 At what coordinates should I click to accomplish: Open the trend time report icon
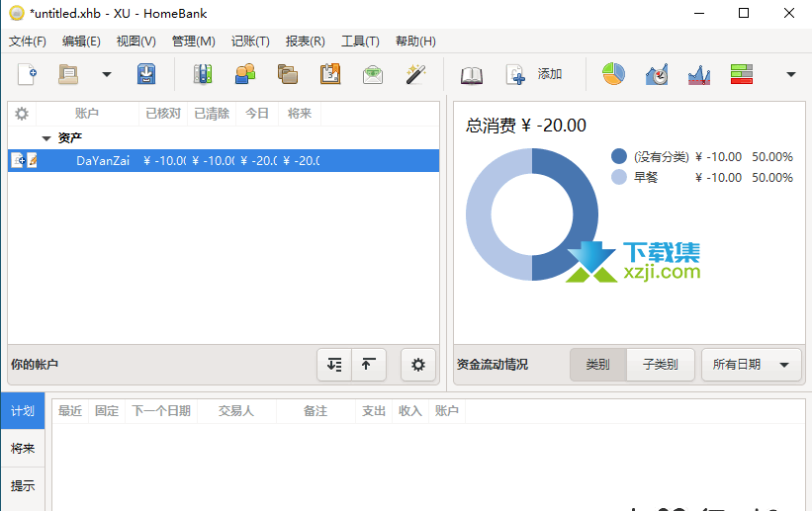point(656,74)
